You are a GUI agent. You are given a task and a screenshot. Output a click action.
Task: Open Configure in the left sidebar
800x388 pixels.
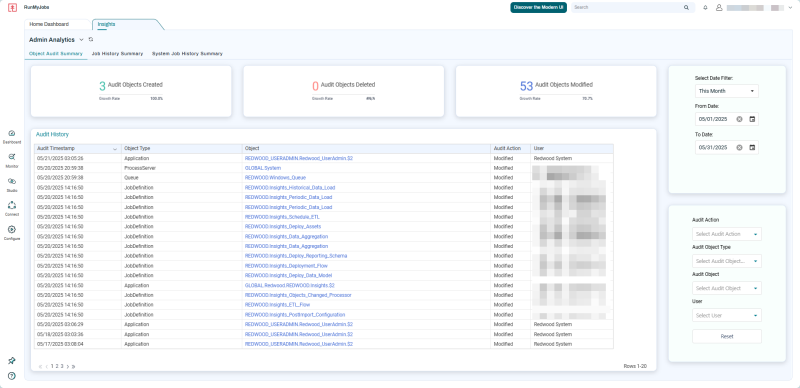pyautogui.click(x=12, y=232)
